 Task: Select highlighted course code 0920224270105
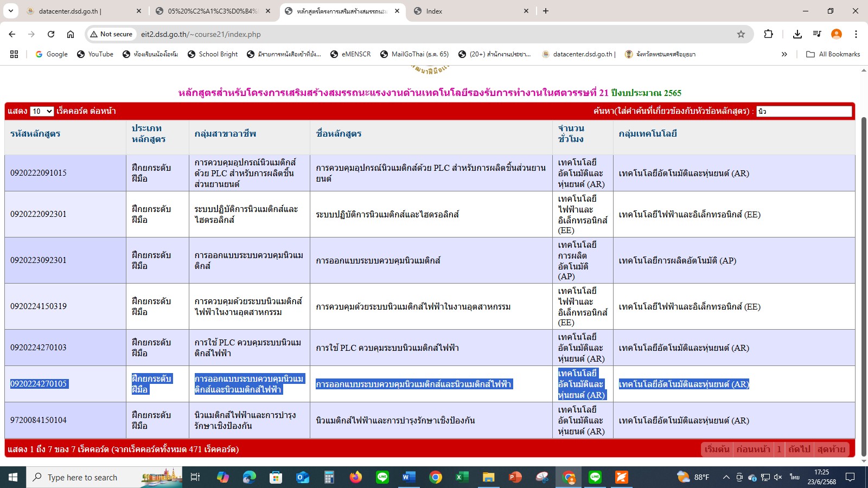point(39,384)
